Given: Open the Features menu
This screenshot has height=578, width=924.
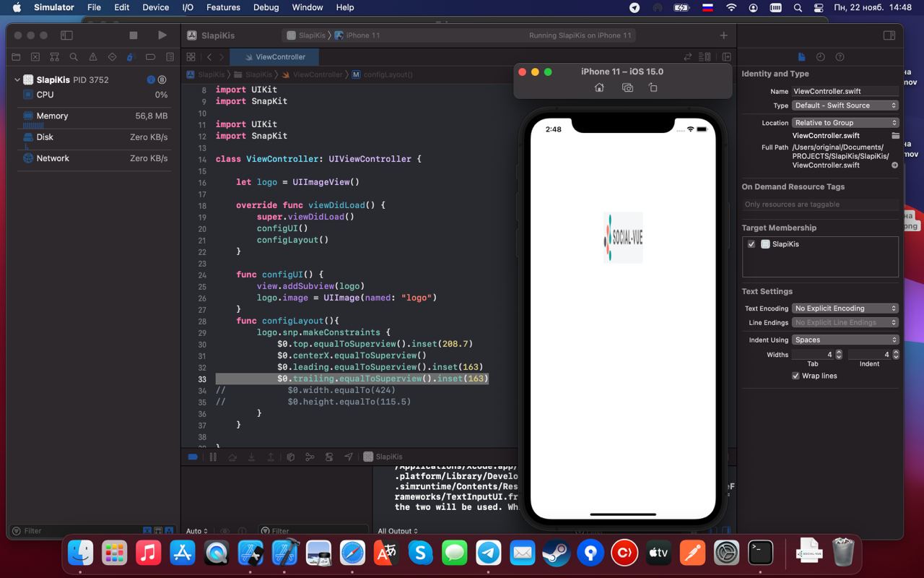Looking at the screenshot, I should click(x=223, y=7).
